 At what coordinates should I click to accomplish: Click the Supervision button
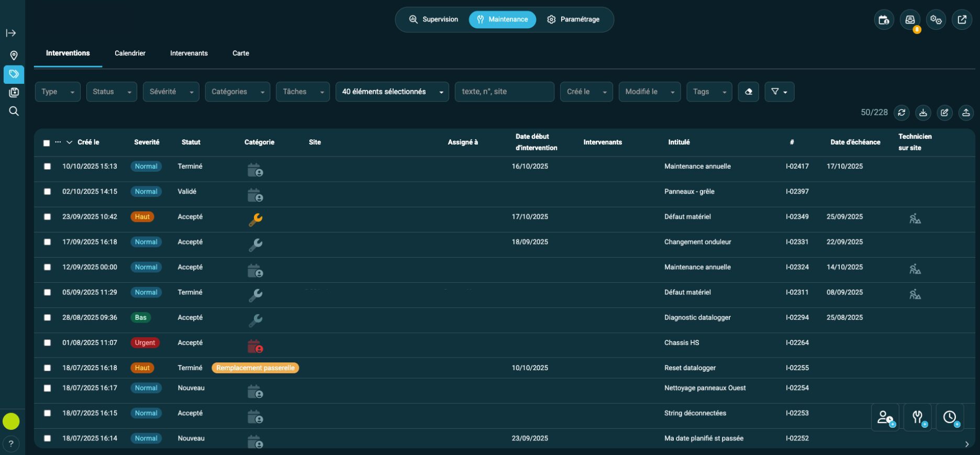[433, 19]
